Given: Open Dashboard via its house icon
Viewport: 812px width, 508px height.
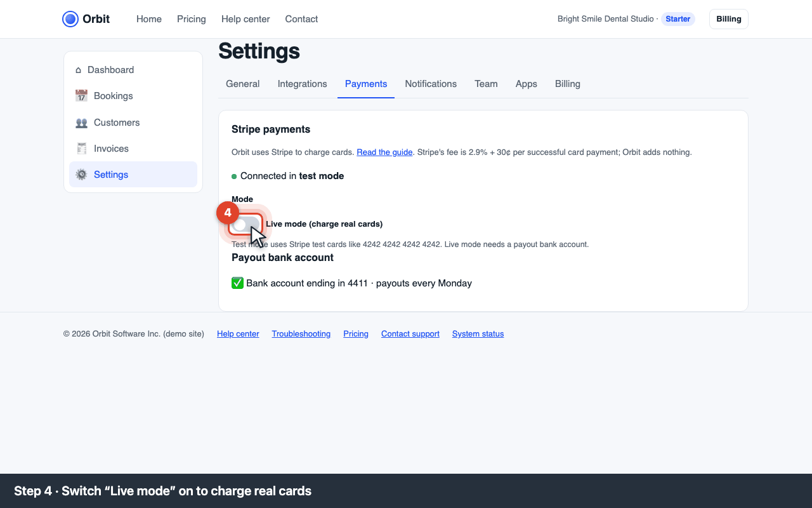Looking at the screenshot, I should (79, 70).
